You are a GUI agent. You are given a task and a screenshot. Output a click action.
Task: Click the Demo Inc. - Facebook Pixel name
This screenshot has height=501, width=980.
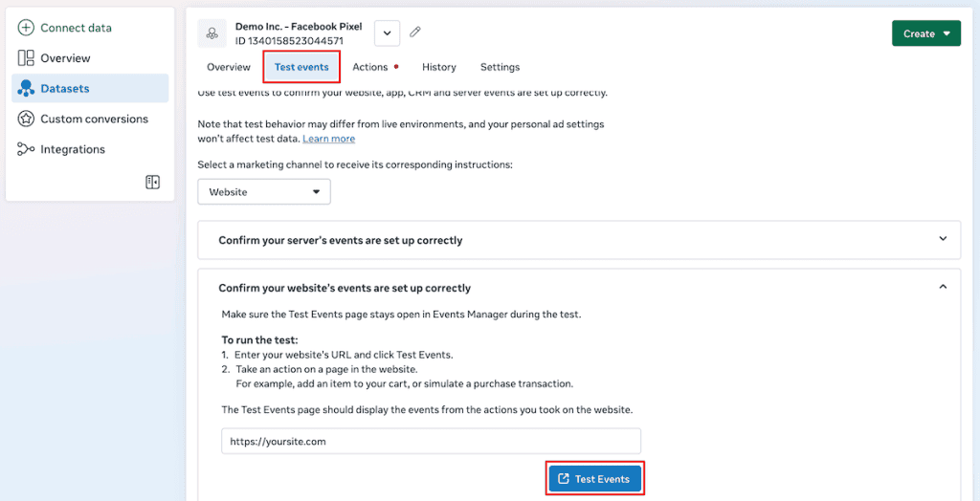299,27
